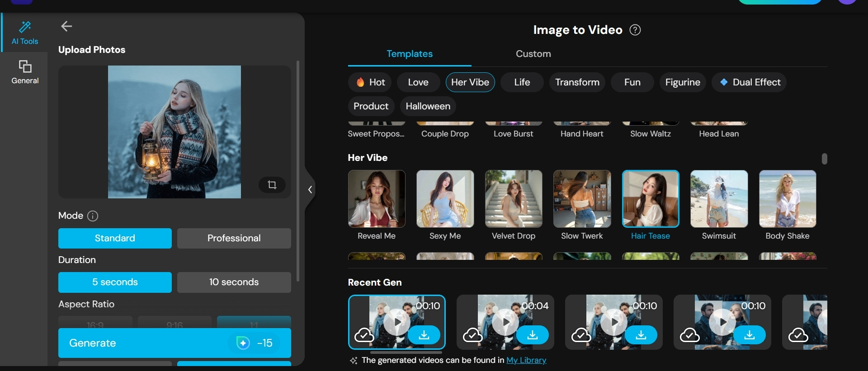The height and width of the screenshot is (371, 868).
Task: Set duration to 5 seconds
Action: pos(115,282)
